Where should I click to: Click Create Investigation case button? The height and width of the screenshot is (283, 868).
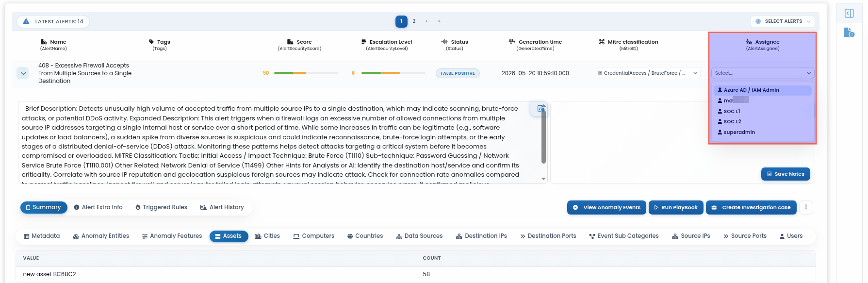coord(751,207)
